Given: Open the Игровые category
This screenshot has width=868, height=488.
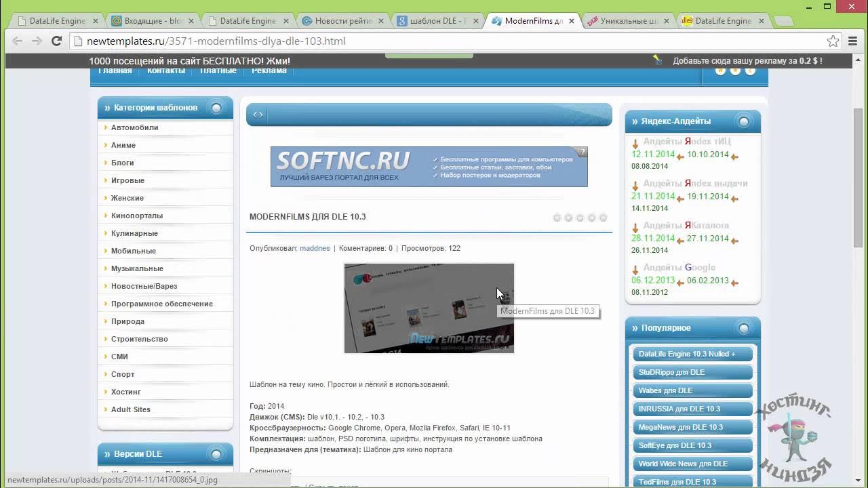Looking at the screenshot, I should [127, 180].
